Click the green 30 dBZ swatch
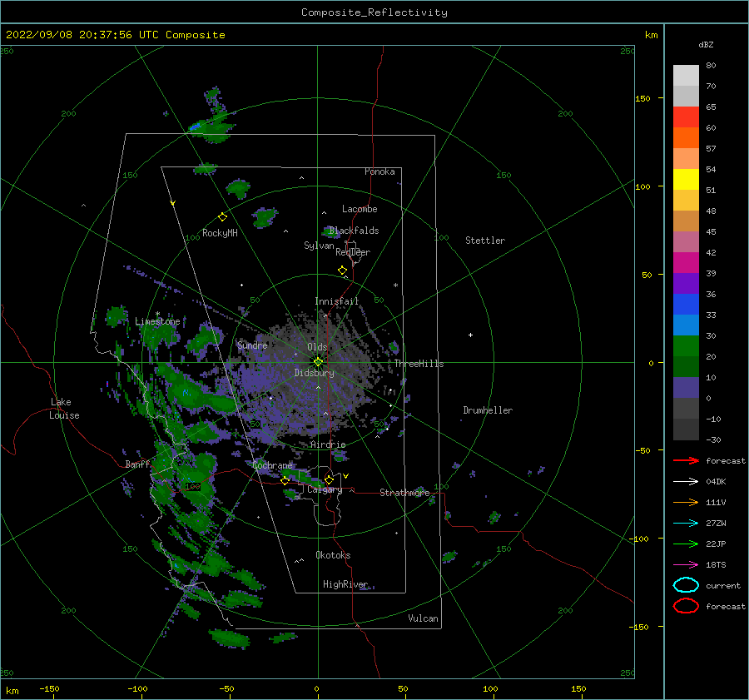This screenshot has width=749, height=700. (x=686, y=346)
